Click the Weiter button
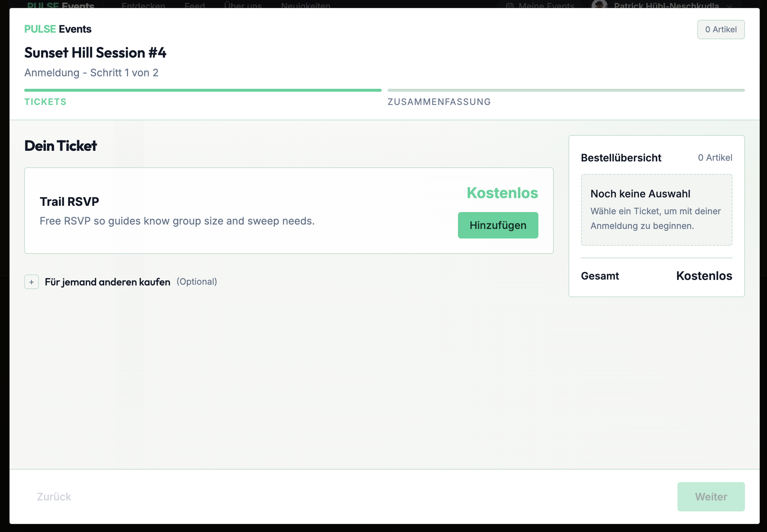The image size is (767, 532). [710, 496]
